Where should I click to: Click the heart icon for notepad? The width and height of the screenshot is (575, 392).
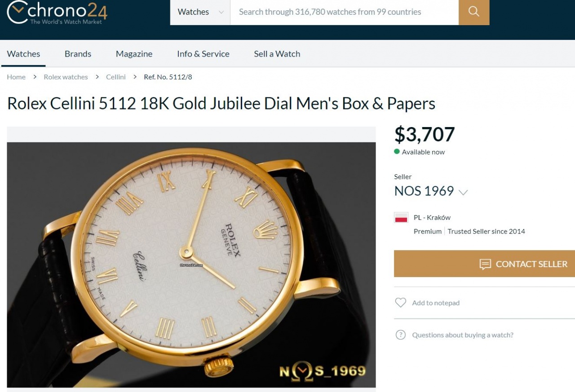coord(400,303)
